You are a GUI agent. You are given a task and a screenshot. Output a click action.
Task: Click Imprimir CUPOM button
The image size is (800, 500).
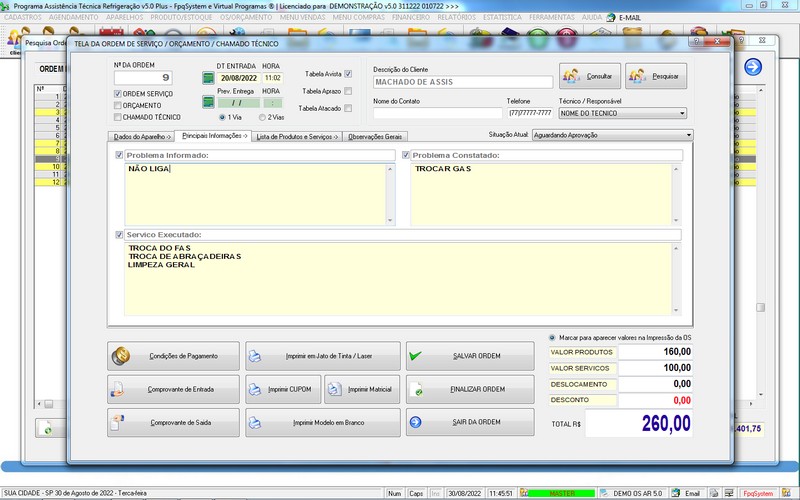click(x=283, y=389)
